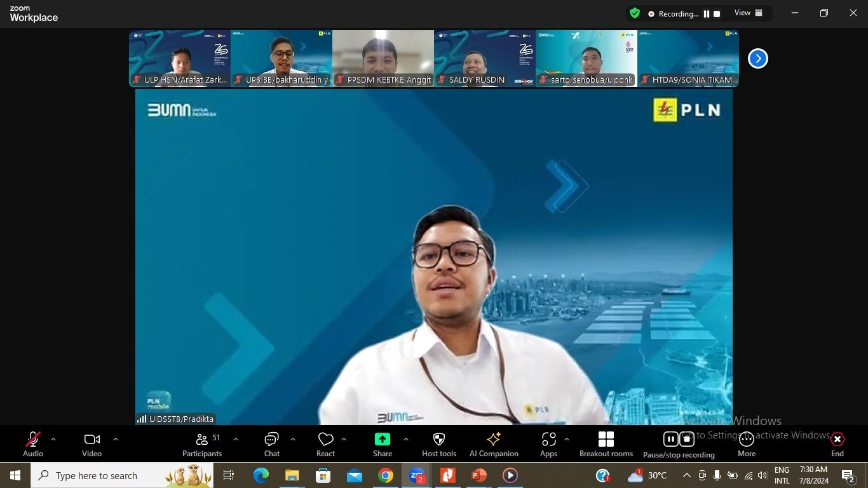Open the clock showing 7:30 AM
Image resolution: width=868 pixels, height=488 pixels.
(813, 475)
